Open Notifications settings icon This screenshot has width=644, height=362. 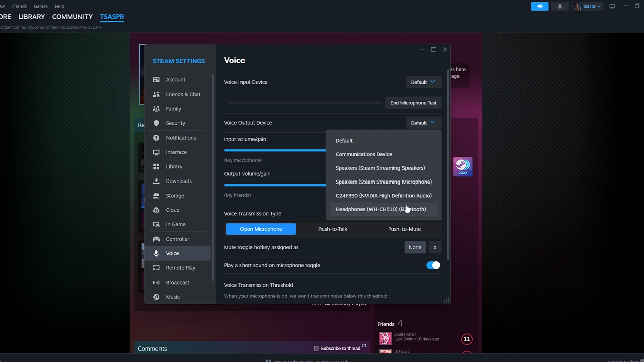156,138
